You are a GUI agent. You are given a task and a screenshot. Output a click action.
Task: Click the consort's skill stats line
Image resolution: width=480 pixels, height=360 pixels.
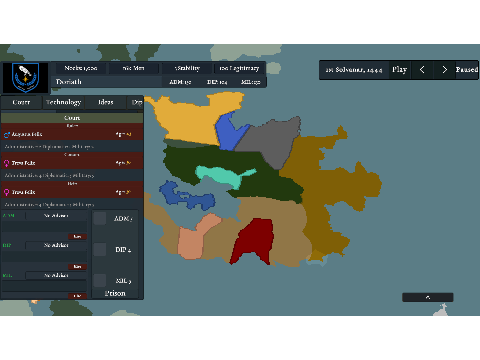[x=49, y=175]
